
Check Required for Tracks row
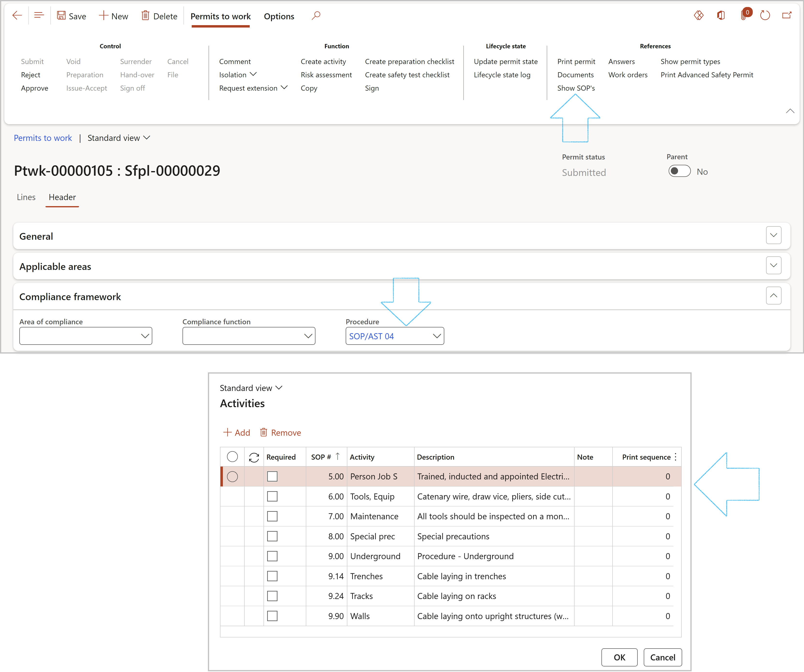272,596
